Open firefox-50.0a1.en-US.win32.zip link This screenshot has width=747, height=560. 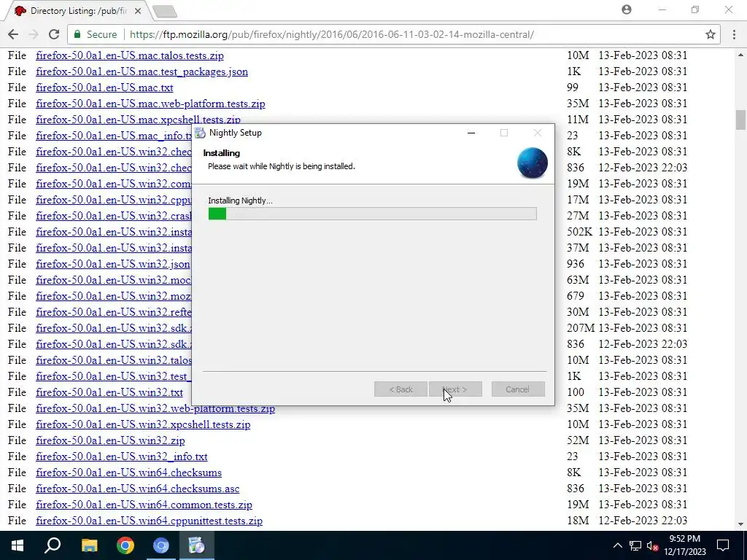click(110, 440)
